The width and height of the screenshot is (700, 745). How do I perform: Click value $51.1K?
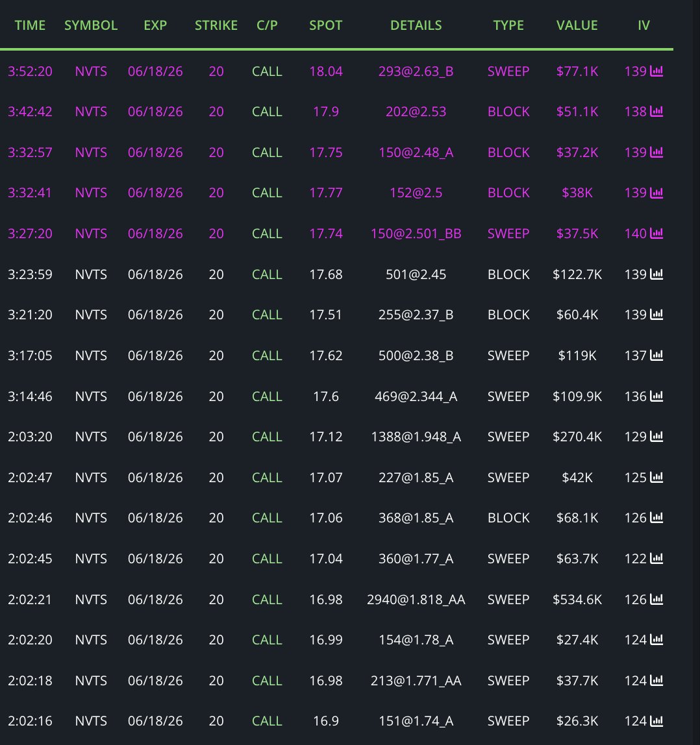click(x=577, y=112)
